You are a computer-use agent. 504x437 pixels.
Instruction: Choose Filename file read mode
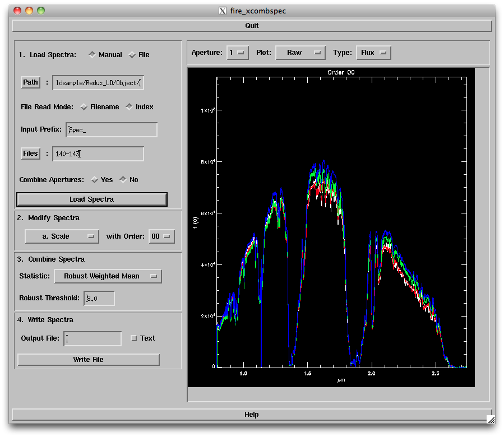tap(100, 106)
